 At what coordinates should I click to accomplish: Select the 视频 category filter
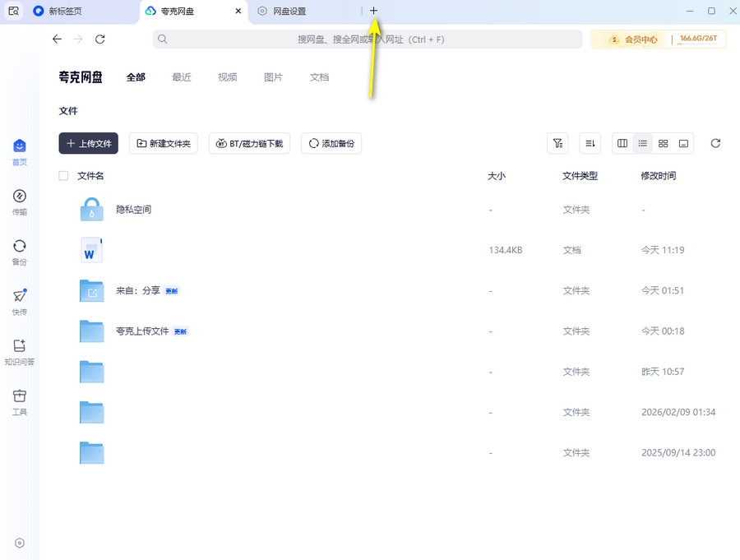click(227, 76)
